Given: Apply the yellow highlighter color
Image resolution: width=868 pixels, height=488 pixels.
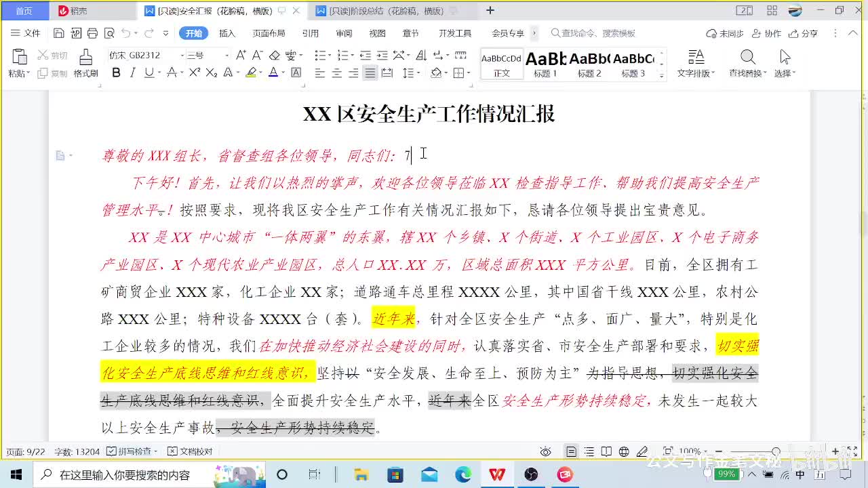Looking at the screenshot, I should pyautogui.click(x=251, y=73).
